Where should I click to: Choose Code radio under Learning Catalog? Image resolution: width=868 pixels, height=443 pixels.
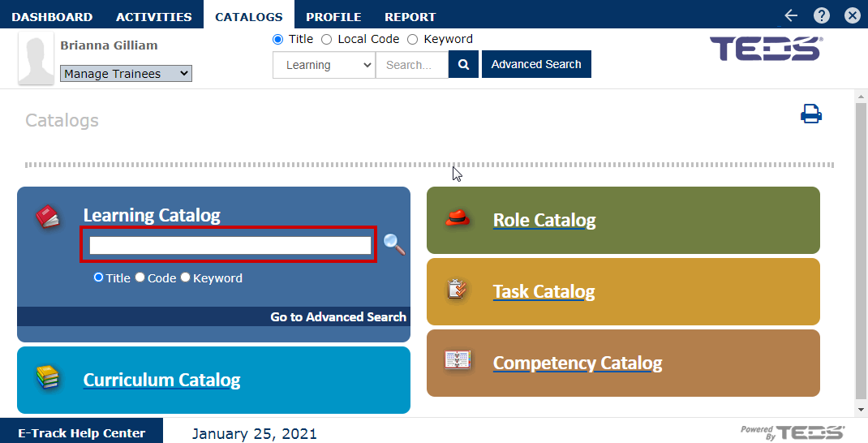click(140, 277)
